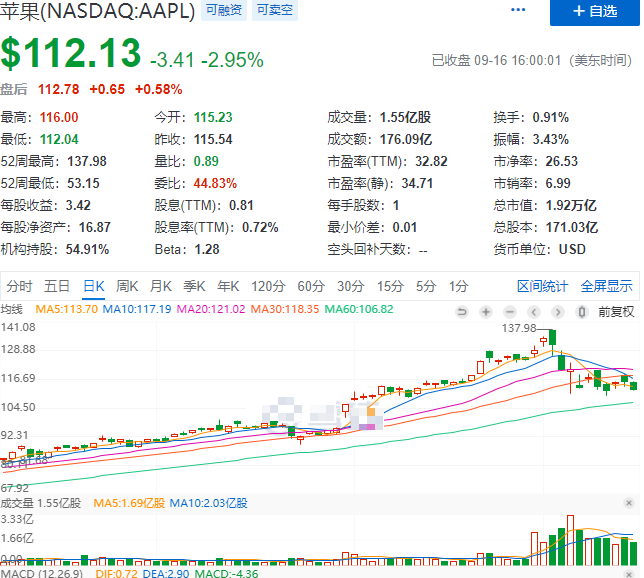Click the after-hours price 112.78

point(59,89)
